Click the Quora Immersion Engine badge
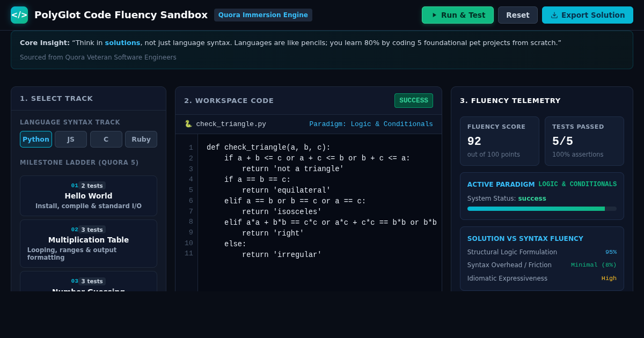Image resolution: width=644 pixels, height=338 pixels. point(263,15)
